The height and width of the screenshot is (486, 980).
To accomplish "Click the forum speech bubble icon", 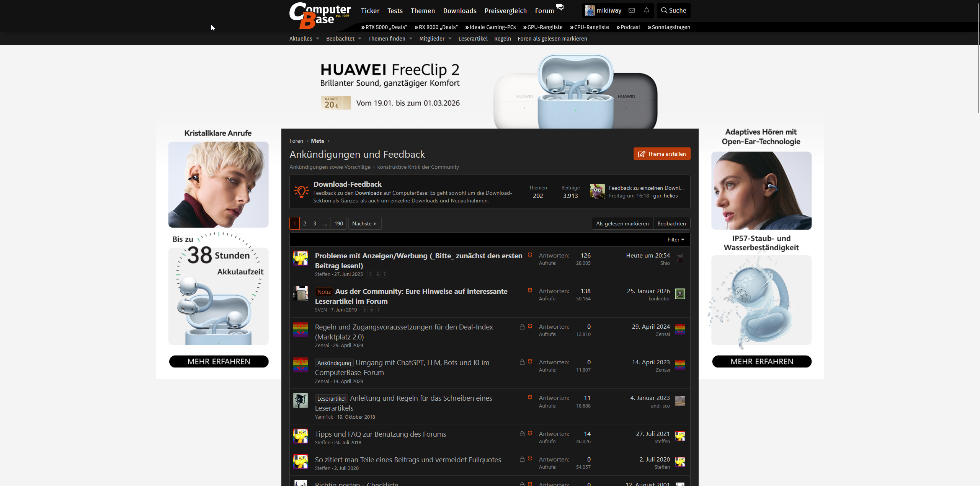I will 560,7.
